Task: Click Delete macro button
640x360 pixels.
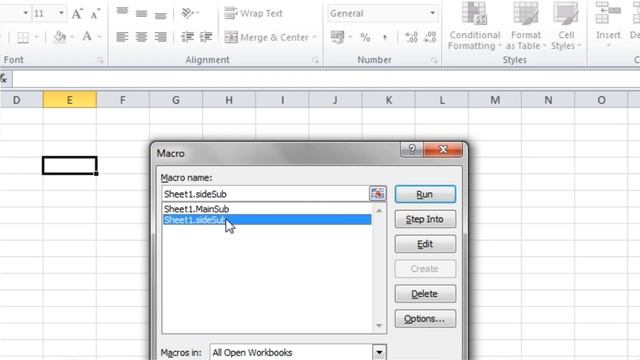Action: click(425, 294)
